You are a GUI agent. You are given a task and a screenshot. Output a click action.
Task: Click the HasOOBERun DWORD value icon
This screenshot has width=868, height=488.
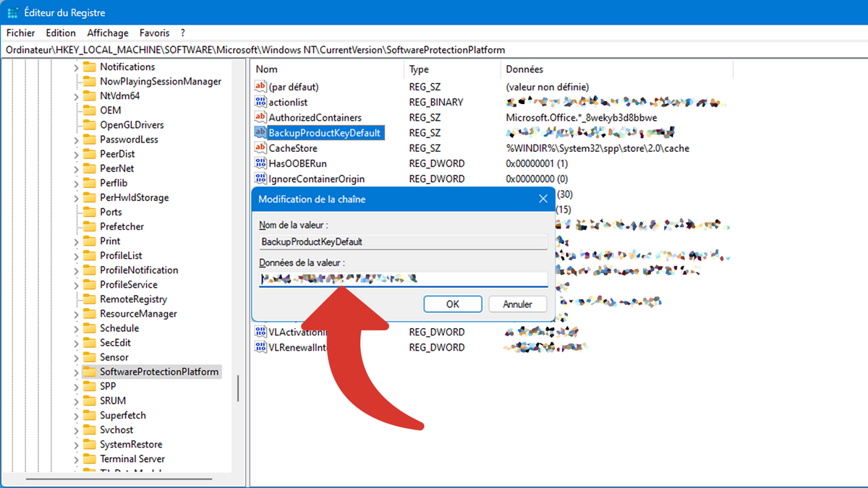(260, 163)
